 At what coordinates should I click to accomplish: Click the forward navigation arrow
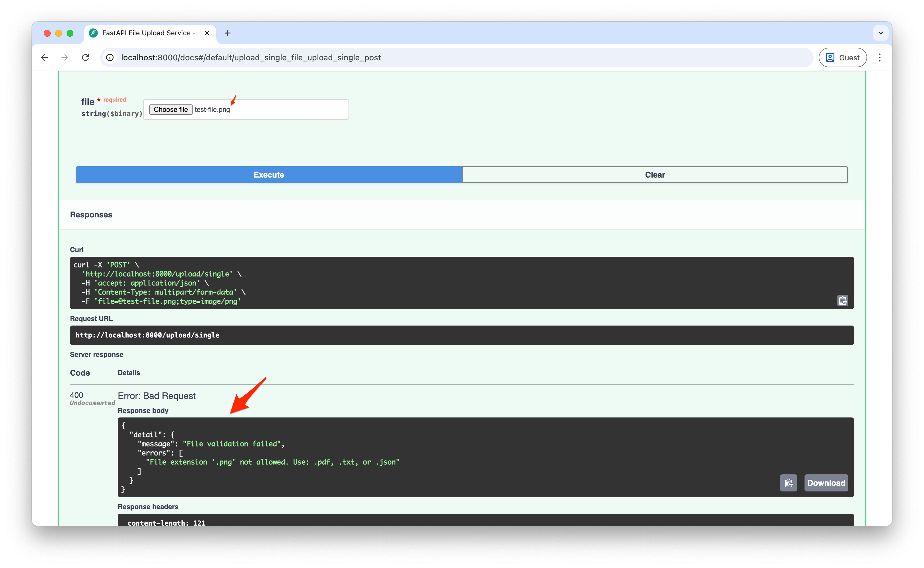click(64, 57)
